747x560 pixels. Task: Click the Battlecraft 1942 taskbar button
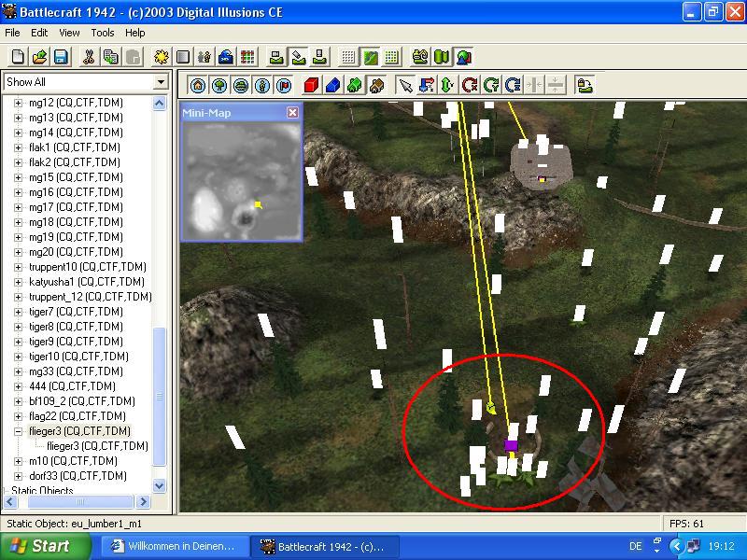point(325,546)
